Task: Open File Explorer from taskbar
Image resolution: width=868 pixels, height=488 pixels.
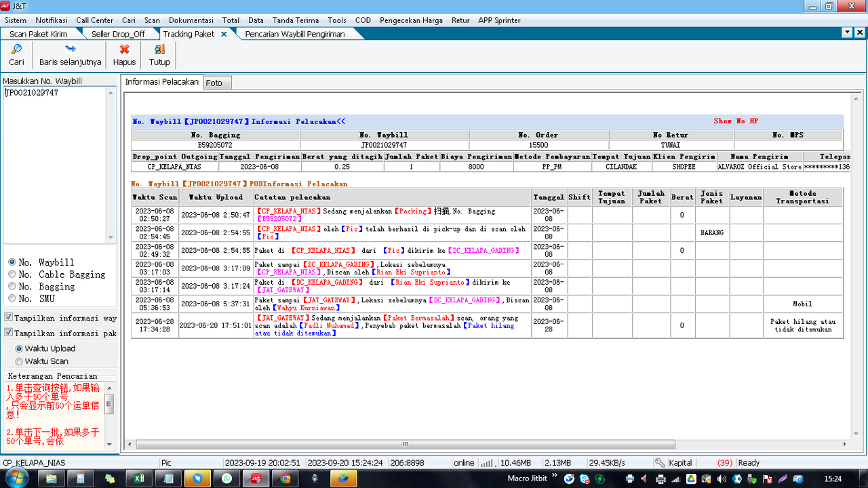Action: (x=50, y=479)
